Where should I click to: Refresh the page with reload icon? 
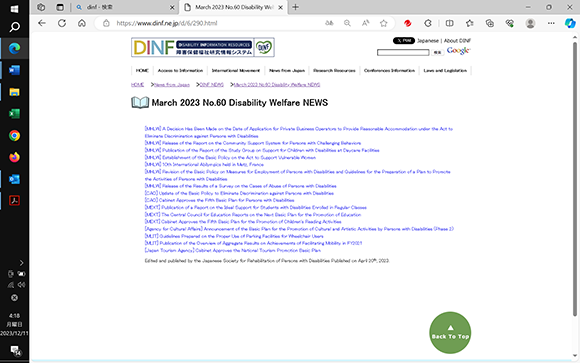[x=62, y=23]
